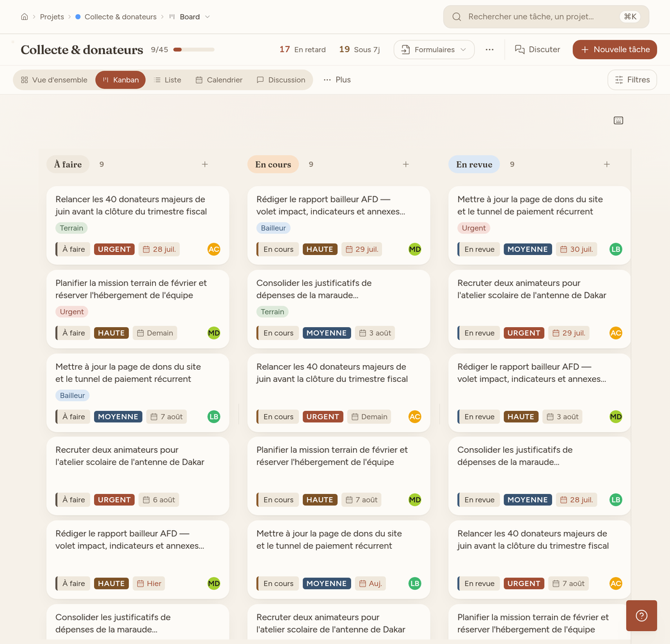
Task: Select the Kanban tab
Action: [120, 80]
